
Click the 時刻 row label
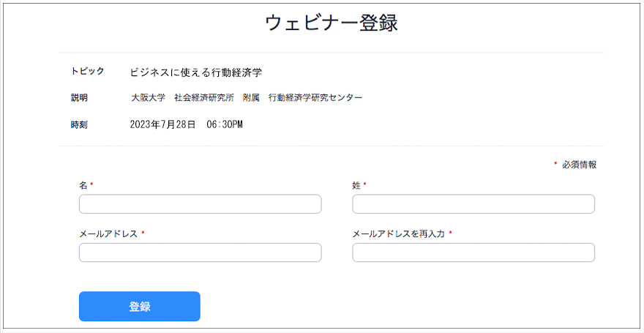click(x=79, y=124)
